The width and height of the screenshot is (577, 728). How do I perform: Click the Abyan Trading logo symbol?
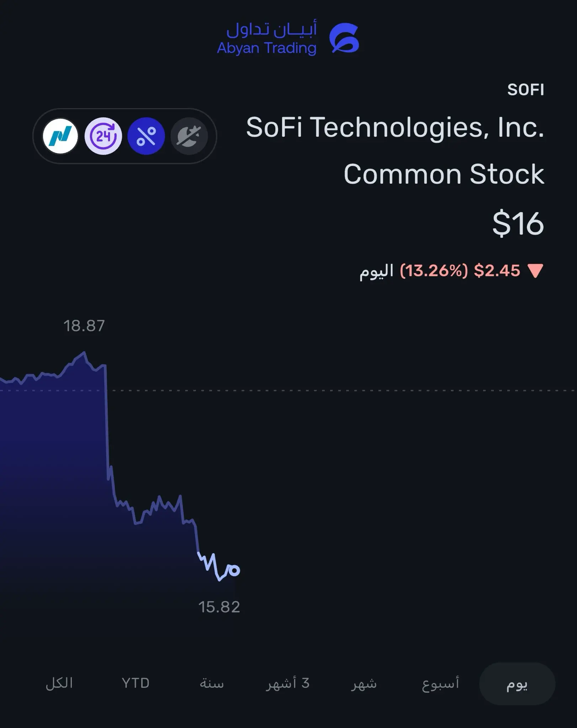pos(344,38)
